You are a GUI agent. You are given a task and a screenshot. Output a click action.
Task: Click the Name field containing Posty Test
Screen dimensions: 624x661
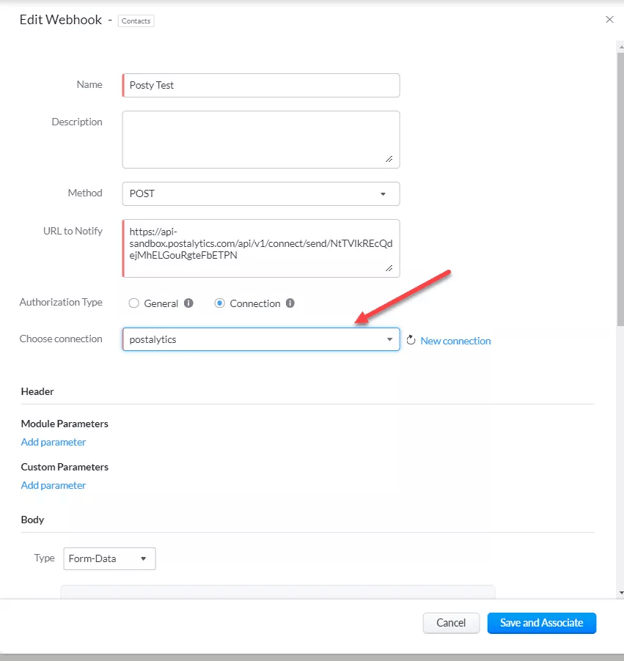pos(261,85)
